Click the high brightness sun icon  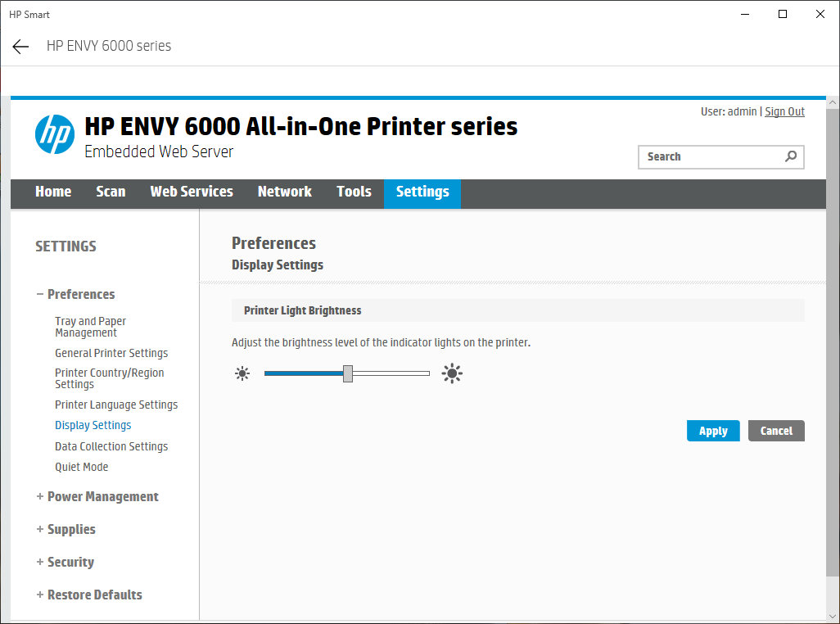click(x=452, y=373)
